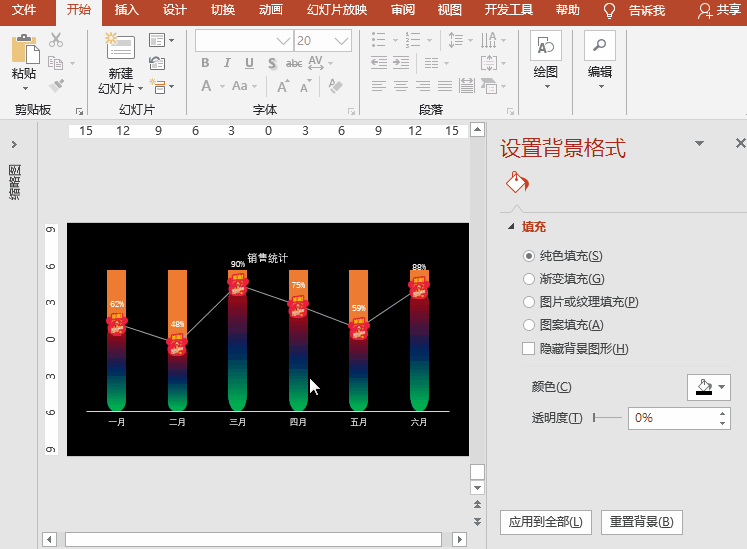Click the transparency 0% input field

point(673,418)
